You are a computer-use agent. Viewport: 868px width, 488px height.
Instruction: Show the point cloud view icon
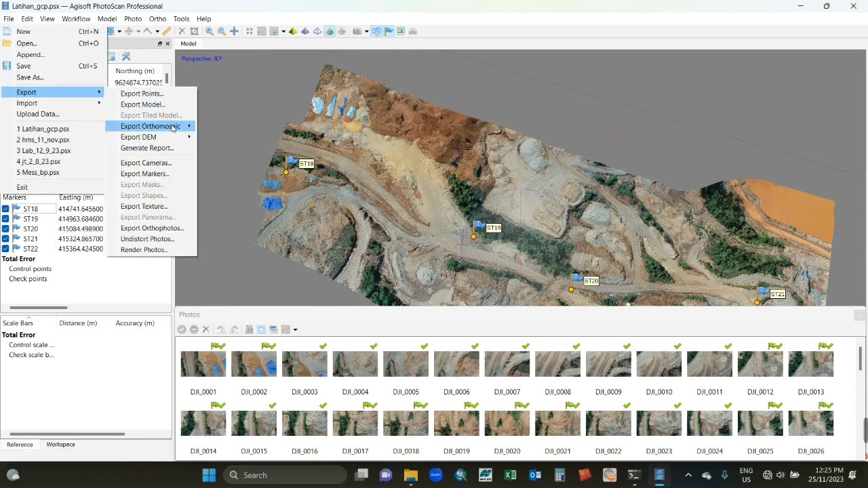click(x=249, y=31)
